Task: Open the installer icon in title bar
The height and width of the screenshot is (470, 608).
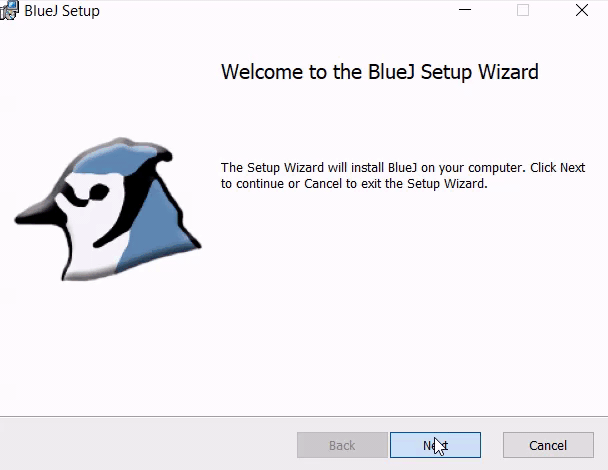Action: pos(10,11)
